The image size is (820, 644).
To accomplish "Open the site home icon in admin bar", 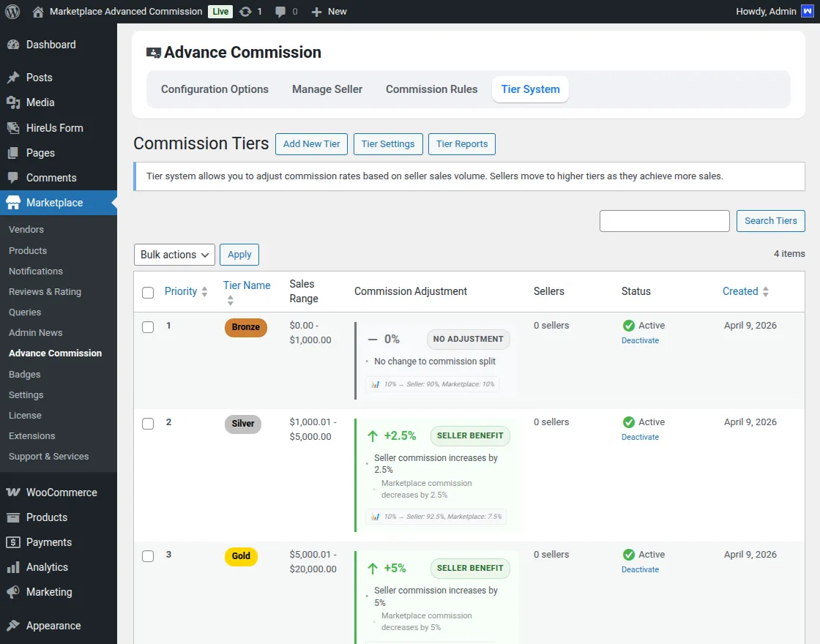I will coord(38,12).
